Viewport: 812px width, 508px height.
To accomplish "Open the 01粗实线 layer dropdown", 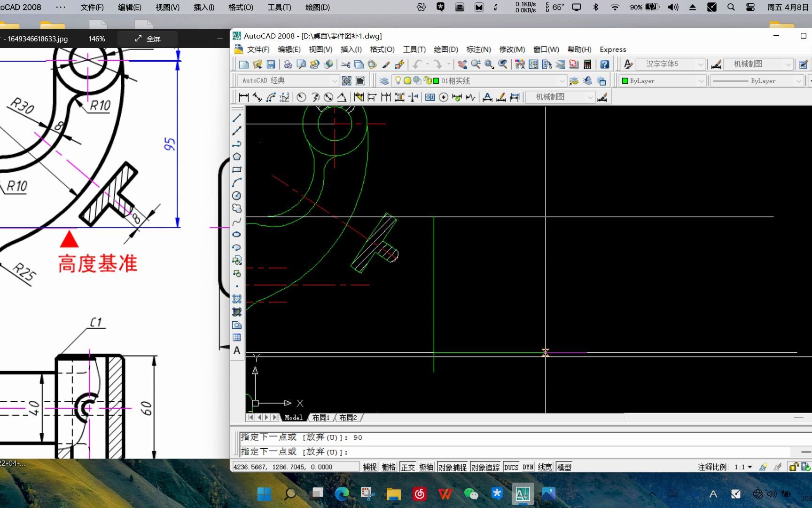I will coord(562,80).
